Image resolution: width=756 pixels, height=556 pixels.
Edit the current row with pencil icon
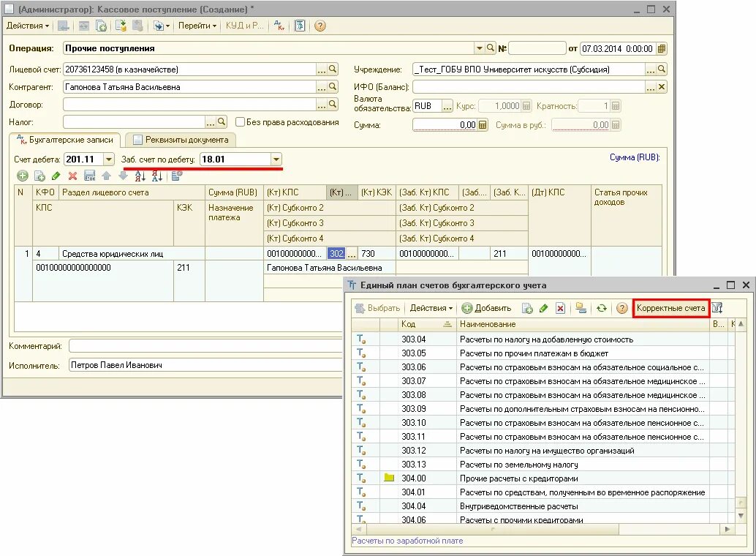56,176
